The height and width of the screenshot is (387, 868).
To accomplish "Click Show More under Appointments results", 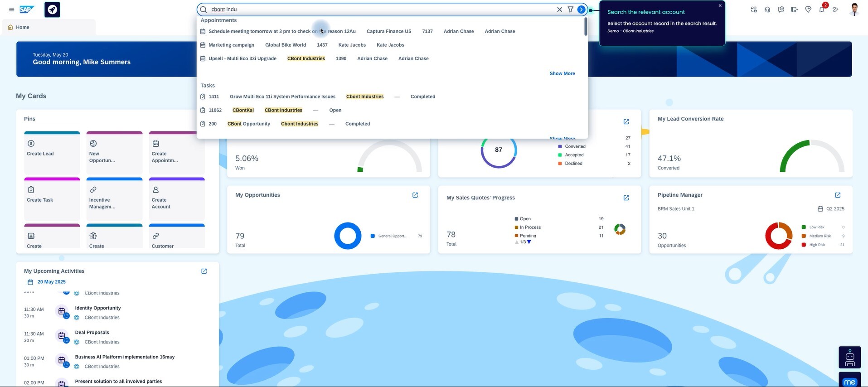I will click(x=562, y=73).
